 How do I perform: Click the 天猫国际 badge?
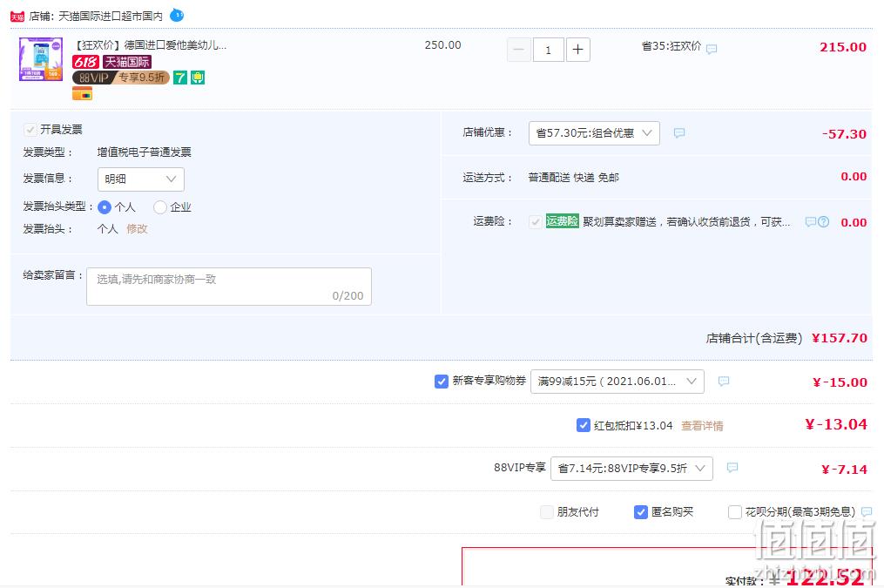127,62
